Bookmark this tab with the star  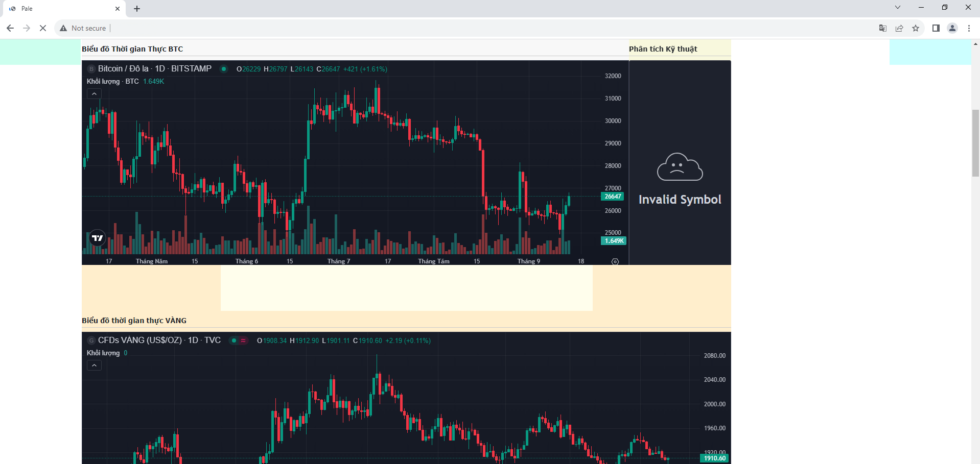[916, 28]
